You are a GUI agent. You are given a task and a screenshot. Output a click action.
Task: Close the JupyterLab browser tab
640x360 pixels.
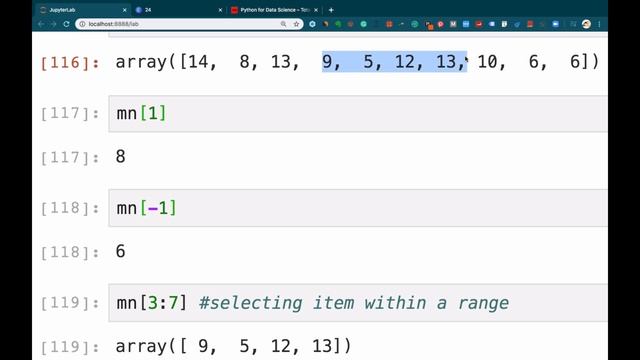124,10
